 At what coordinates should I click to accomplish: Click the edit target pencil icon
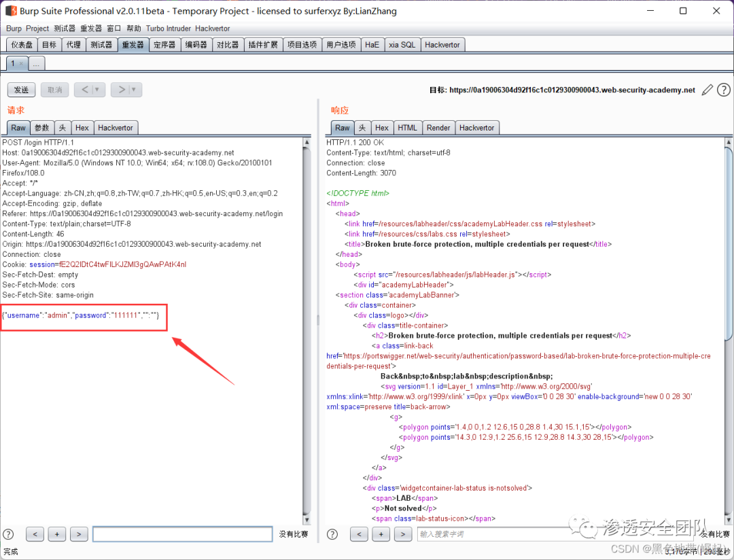point(707,90)
